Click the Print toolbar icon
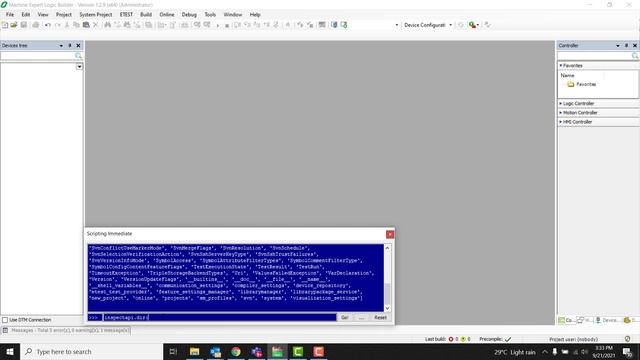The width and height of the screenshot is (640, 360). coord(36,25)
